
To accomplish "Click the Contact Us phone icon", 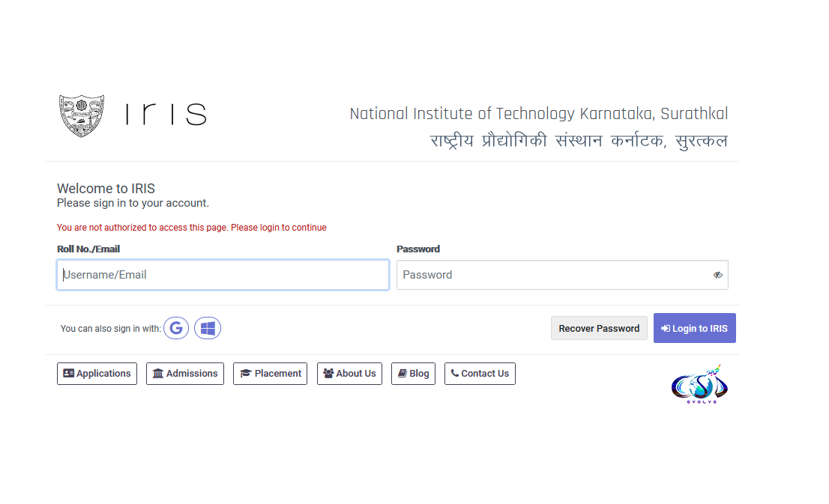I will pyautogui.click(x=455, y=373).
